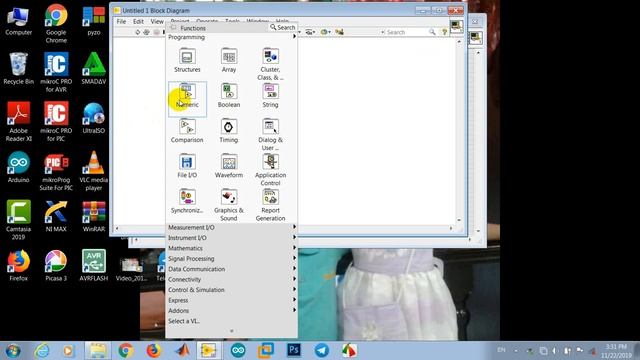Expand the Express category
Viewport: 640px width, 360px height.
231,300
